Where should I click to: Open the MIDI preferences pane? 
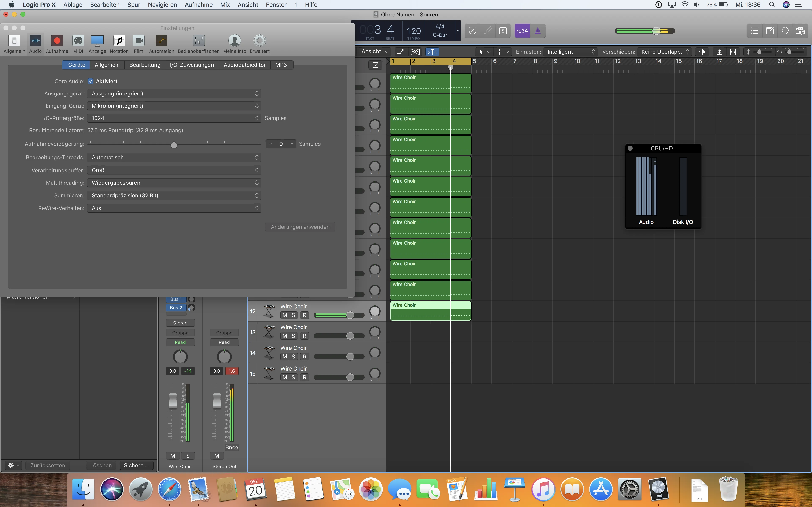point(78,44)
